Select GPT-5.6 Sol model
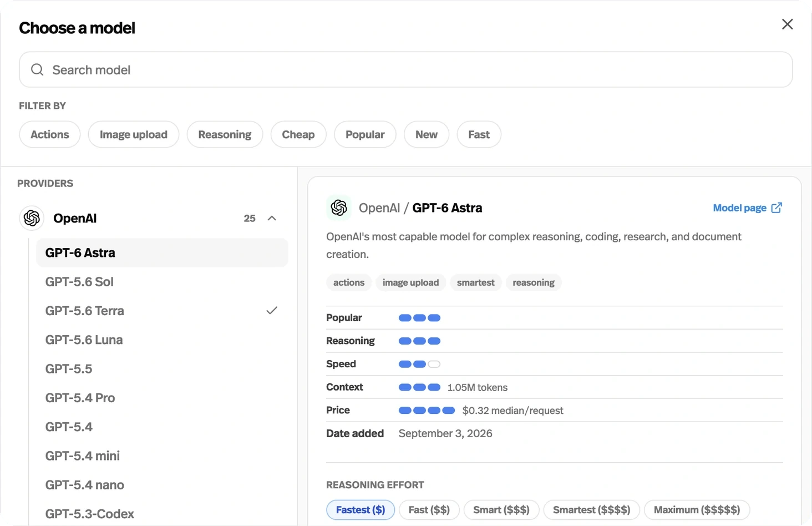 point(162,282)
